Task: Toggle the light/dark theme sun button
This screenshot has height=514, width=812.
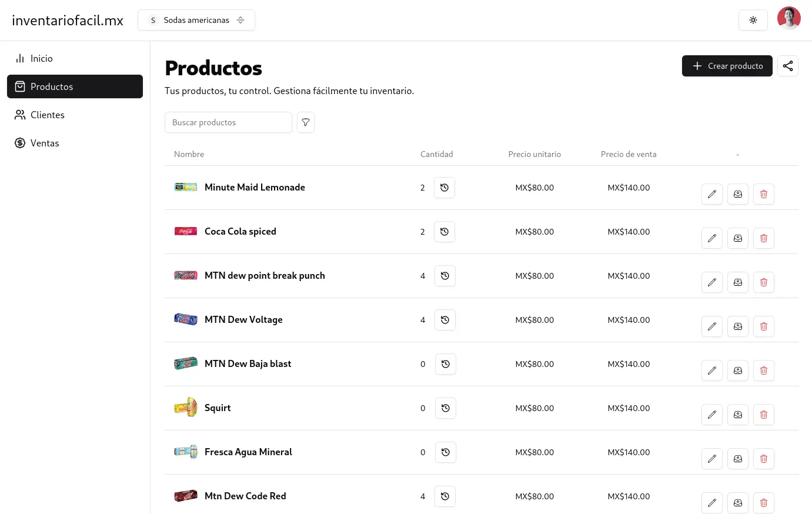Action: coord(753,20)
